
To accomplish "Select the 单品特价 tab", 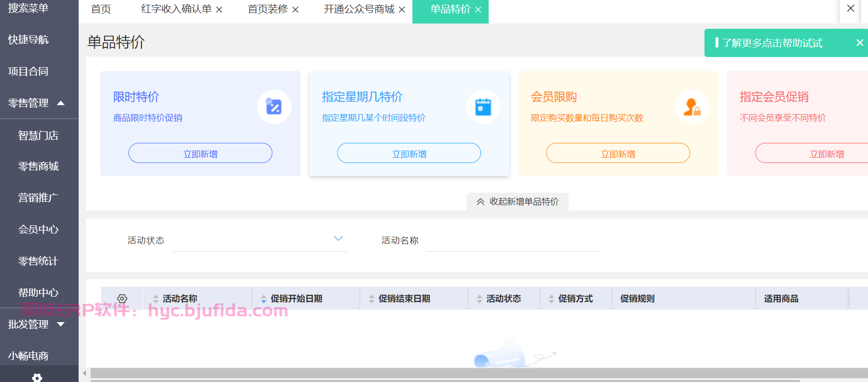I will coord(450,10).
